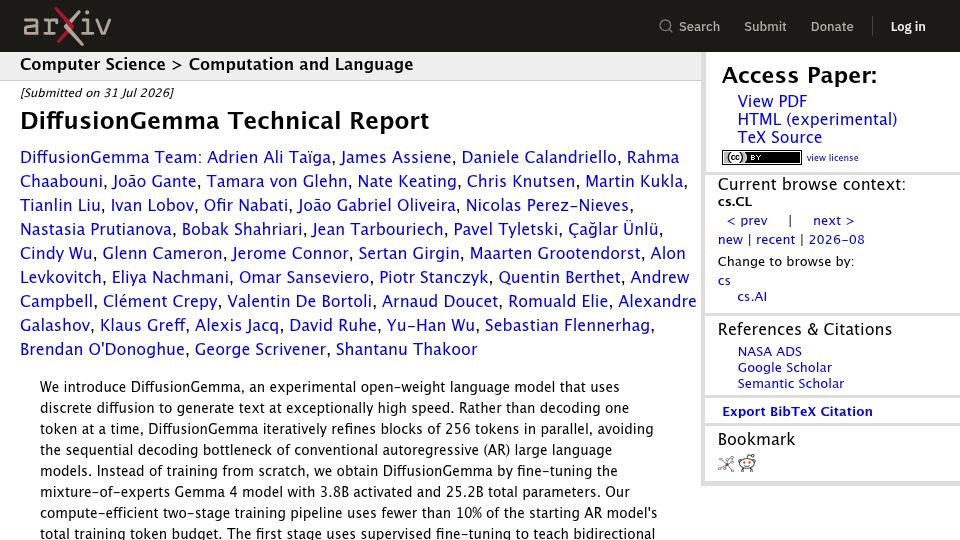The width and height of the screenshot is (960, 540).
Task: Click author Shantanu Thakoor
Action: click(407, 349)
